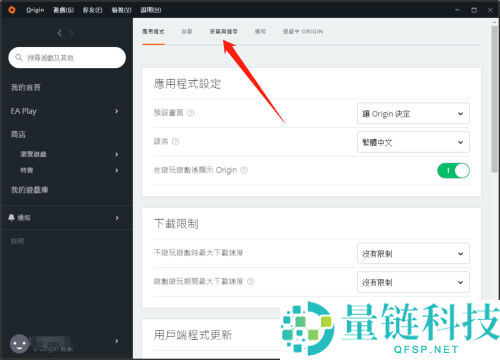Viewport: 500px width, 360px height.
Task: Switch to the 診斷 tab
Action: click(187, 31)
